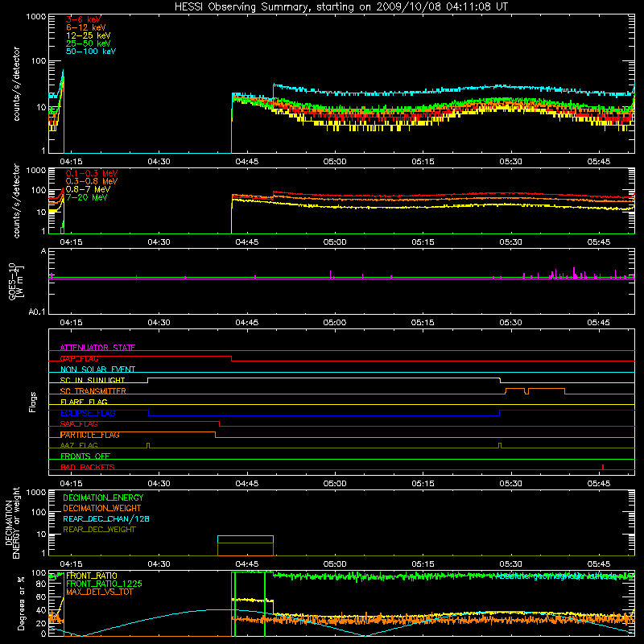The height and width of the screenshot is (644, 644).
Task: Select the 0.3-0.8 MeV legend label
Action: coord(92,182)
